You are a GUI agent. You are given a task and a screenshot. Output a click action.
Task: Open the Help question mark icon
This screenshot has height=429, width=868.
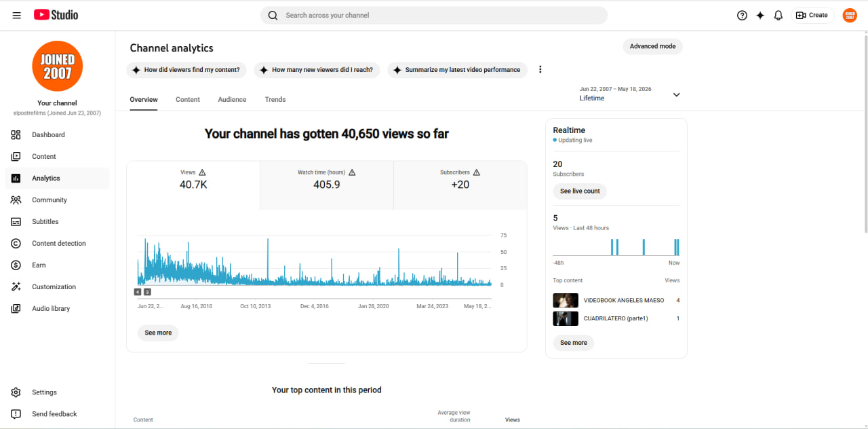(742, 15)
